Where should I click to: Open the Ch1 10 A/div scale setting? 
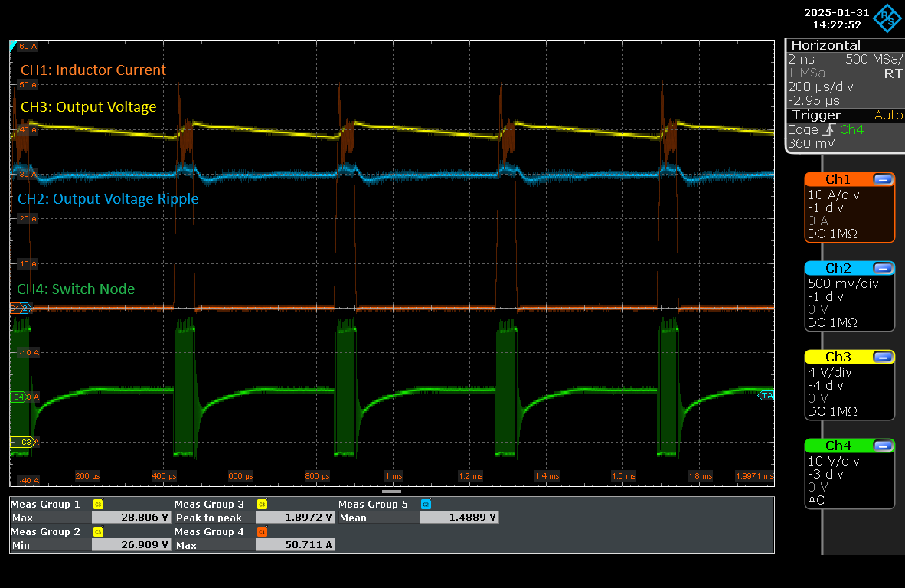coord(833,194)
